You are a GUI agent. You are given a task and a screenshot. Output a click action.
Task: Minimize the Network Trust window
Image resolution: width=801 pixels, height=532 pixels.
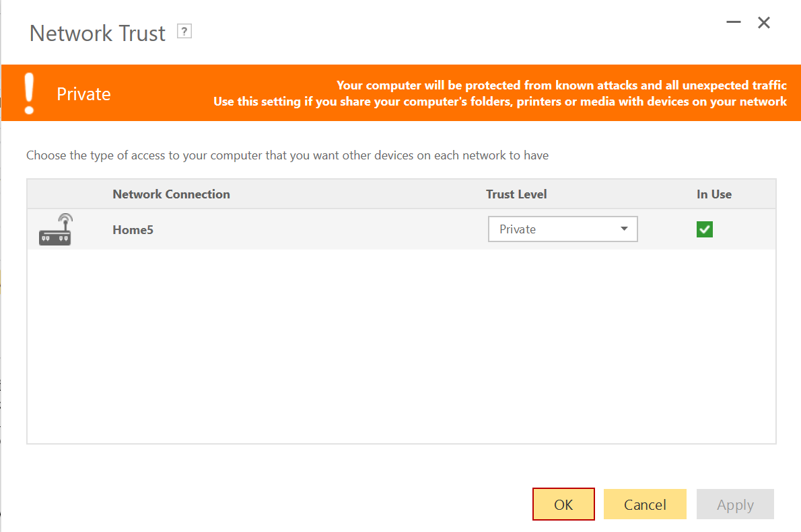click(x=734, y=23)
